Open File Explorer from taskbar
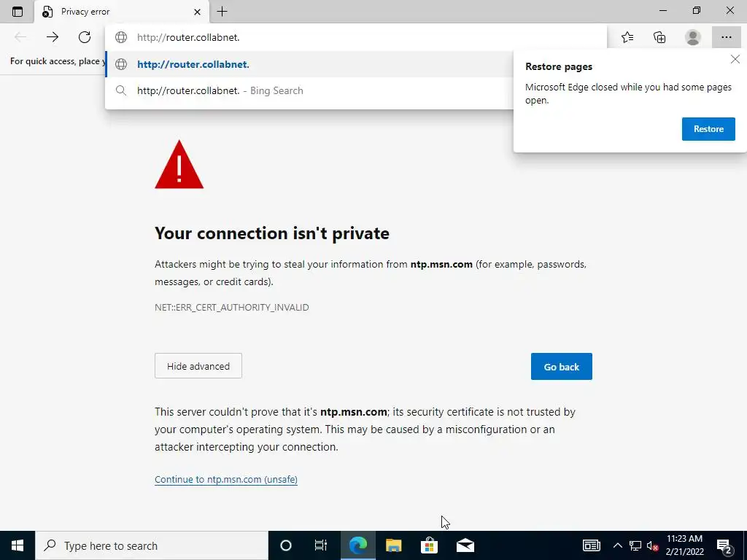Screen dimensions: 747x560 (393, 545)
